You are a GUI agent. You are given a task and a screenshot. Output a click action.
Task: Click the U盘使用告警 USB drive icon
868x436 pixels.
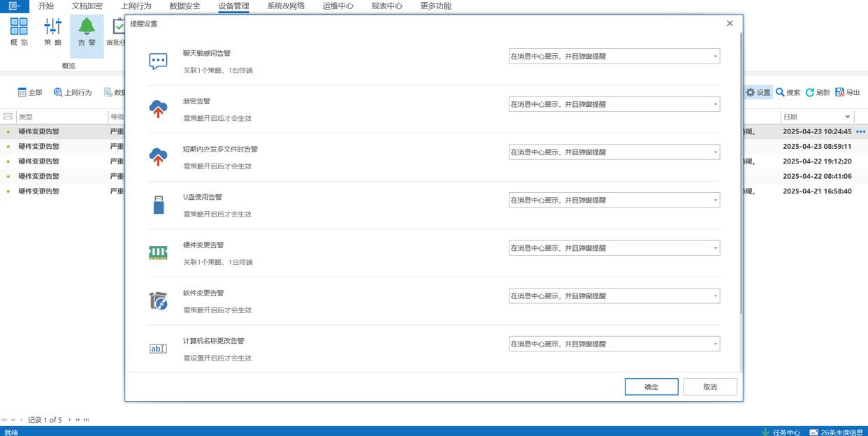[x=159, y=205]
